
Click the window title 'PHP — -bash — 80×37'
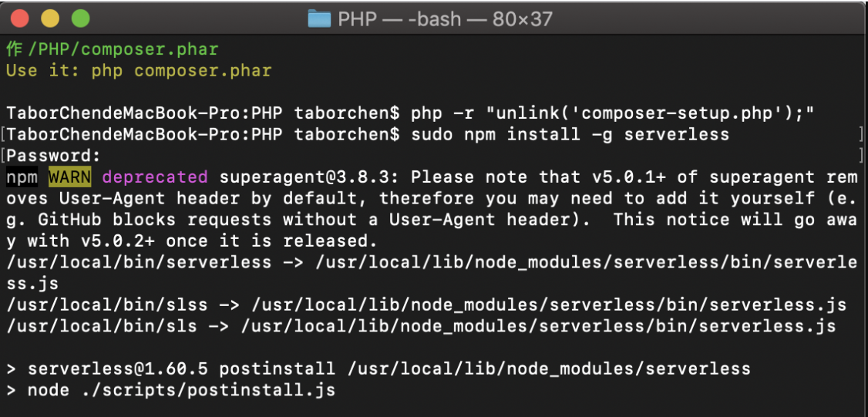[x=445, y=19]
